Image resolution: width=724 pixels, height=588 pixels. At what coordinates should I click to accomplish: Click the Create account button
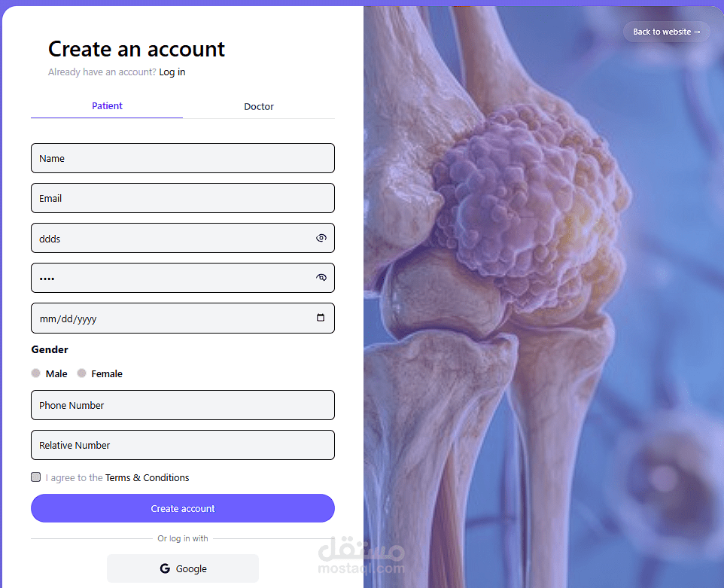[183, 508]
